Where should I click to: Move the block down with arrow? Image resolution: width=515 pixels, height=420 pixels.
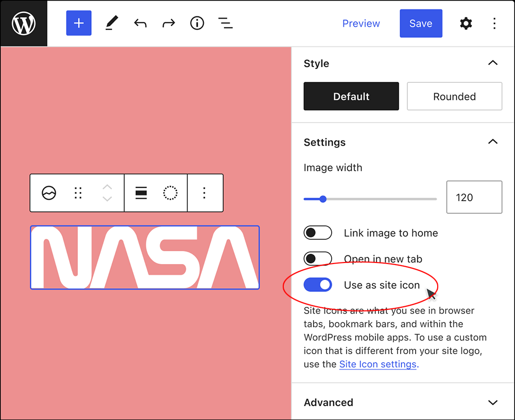107,198
